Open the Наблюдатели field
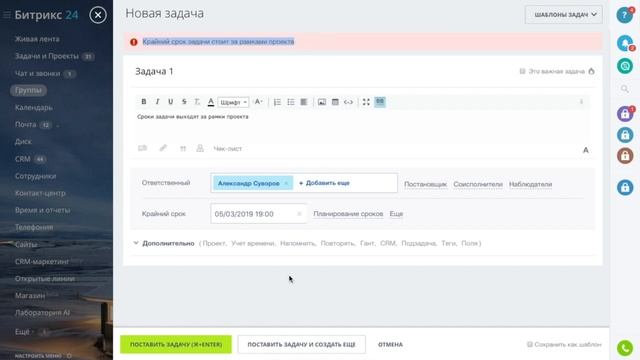Screen dimensions: 640x360 (x=530, y=184)
